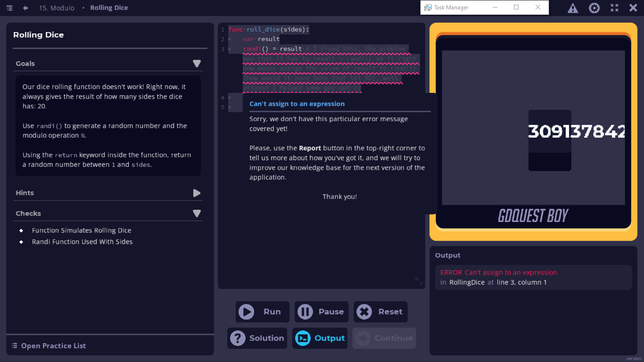
Task: Click the Run play icon
Action: (x=247, y=312)
